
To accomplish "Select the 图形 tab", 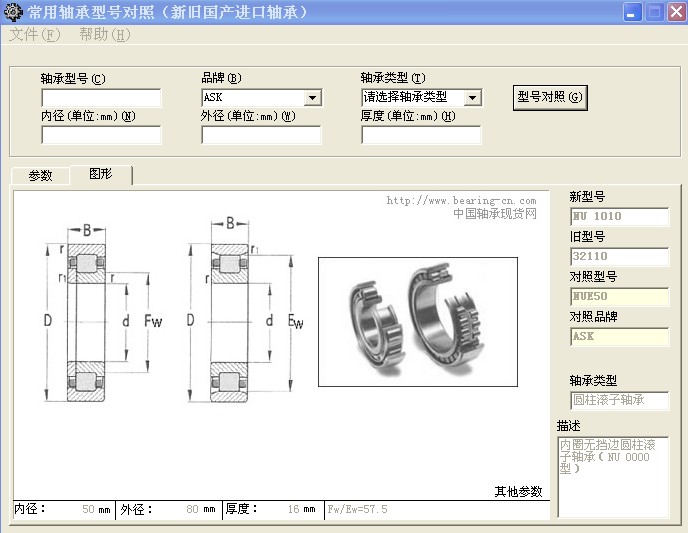I will [101, 174].
